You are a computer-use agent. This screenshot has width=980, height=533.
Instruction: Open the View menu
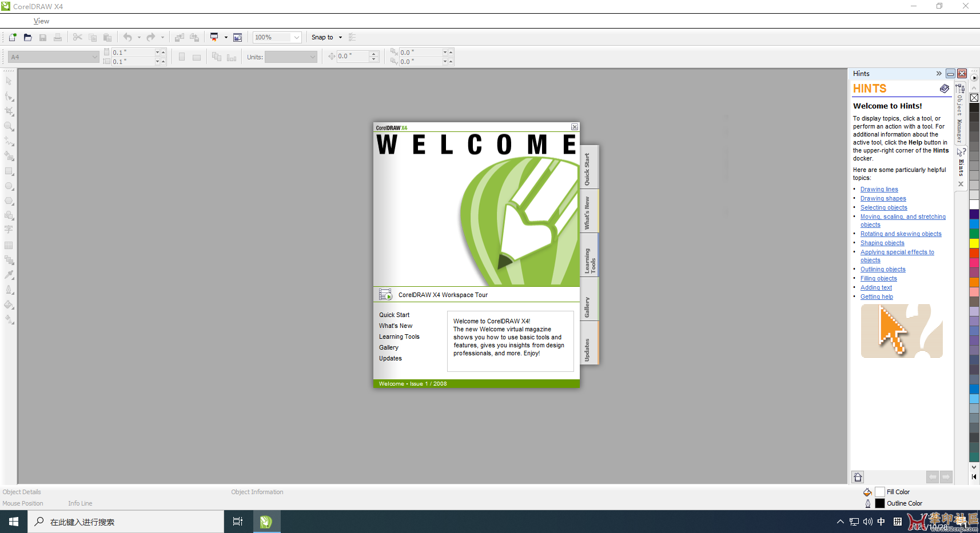41,21
